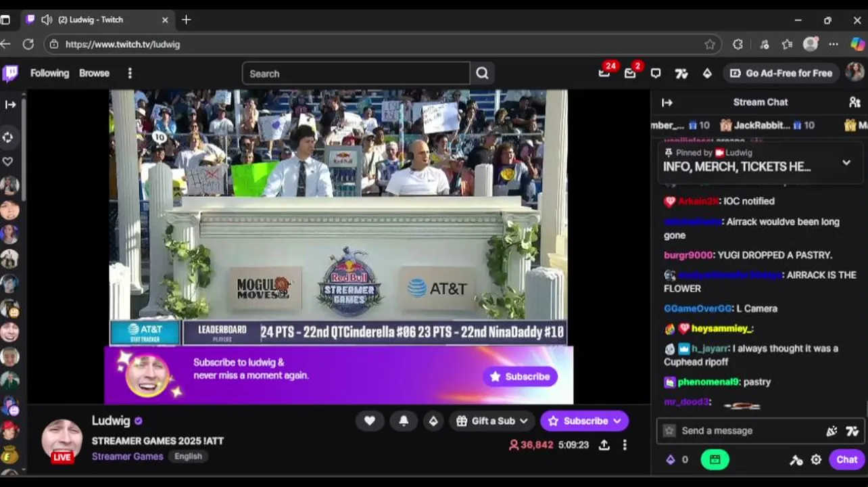Click the English language tag
The image size is (868, 487).
[x=188, y=456]
